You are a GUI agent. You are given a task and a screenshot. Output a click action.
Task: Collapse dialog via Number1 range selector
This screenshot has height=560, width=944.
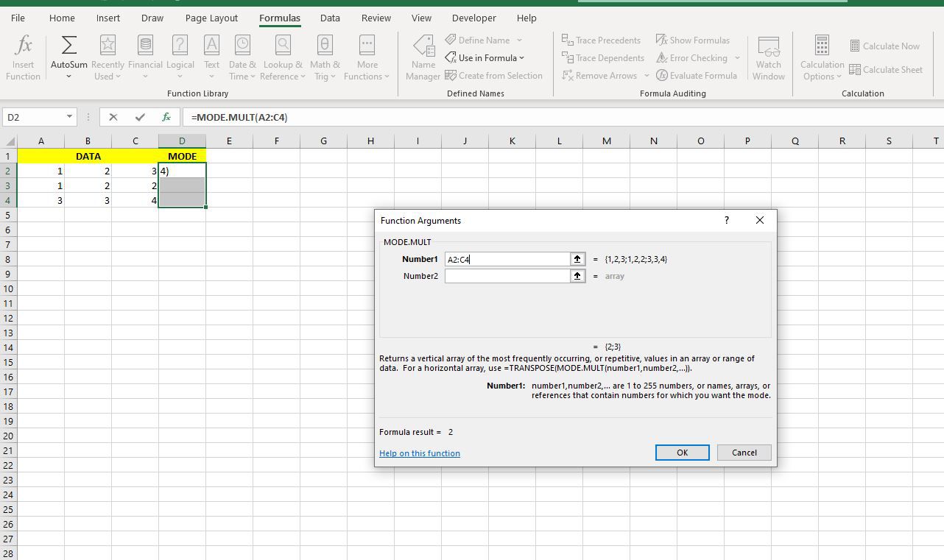click(x=577, y=259)
